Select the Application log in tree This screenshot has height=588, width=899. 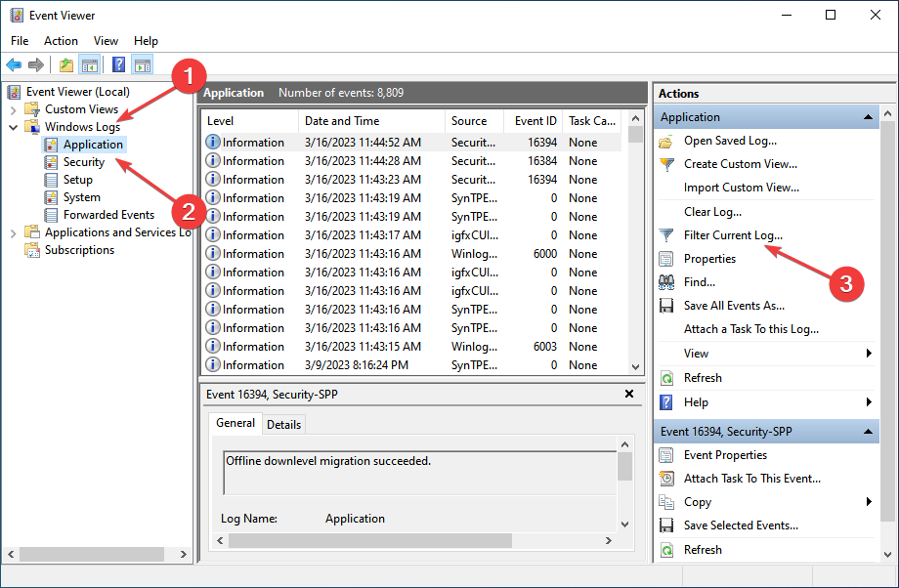tap(93, 145)
